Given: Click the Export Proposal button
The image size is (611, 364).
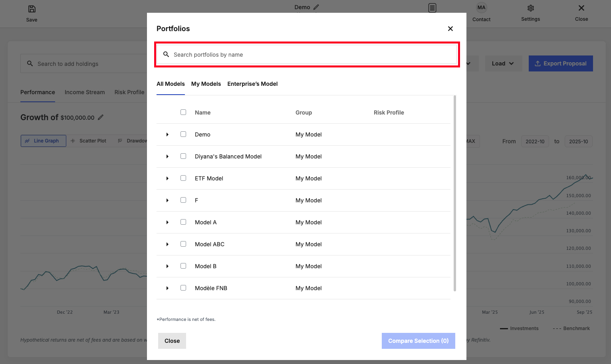Looking at the screenshot, I should pyautogui.click(x=561, y=63).
